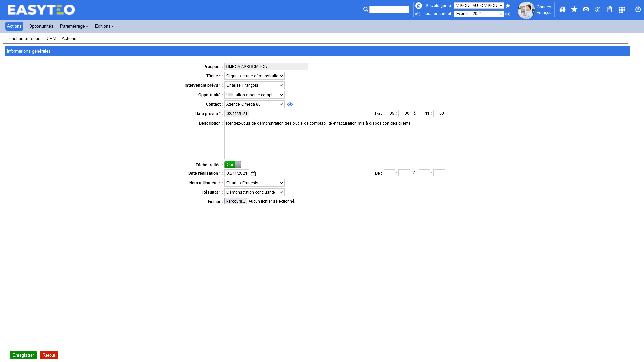Open the Tâche dropdown
This screenshot has width=644, height=362.
(x=255, y=76)
